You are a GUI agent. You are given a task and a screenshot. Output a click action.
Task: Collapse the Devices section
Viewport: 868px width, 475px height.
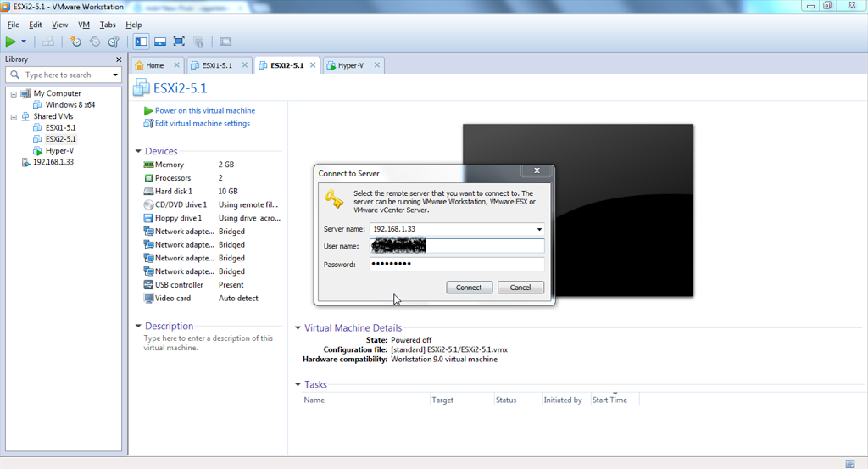[x=138, y=151]
